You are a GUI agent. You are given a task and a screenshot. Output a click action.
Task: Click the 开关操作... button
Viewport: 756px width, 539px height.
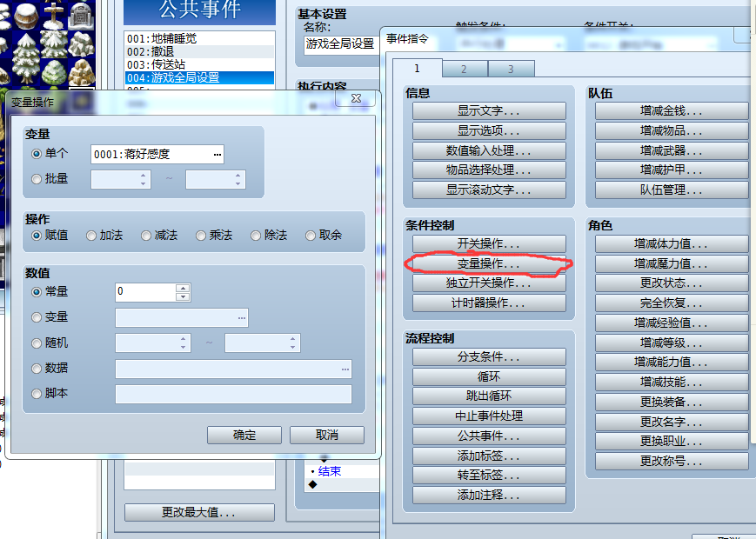click(489, 243)
